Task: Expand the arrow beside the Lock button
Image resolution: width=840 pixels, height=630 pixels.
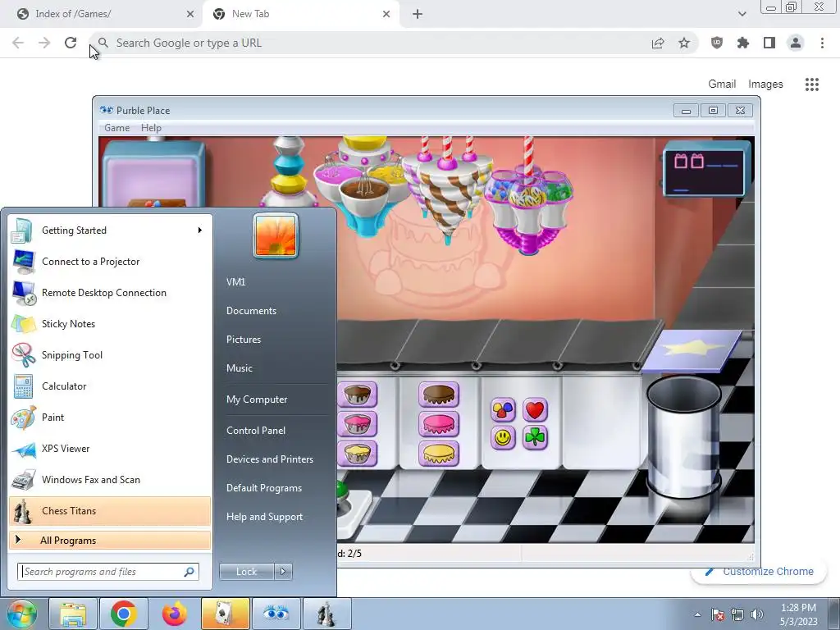Action: [283, 572]
